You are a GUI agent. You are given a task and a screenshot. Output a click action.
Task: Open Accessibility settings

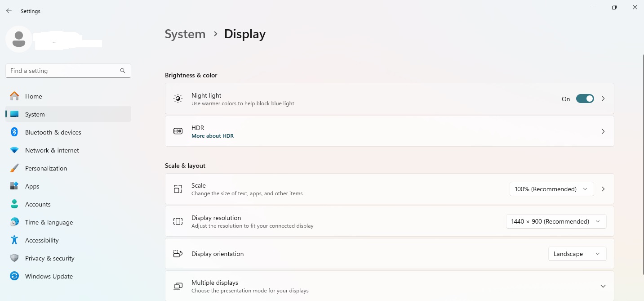pyautogui.click(x=68, y=240)
